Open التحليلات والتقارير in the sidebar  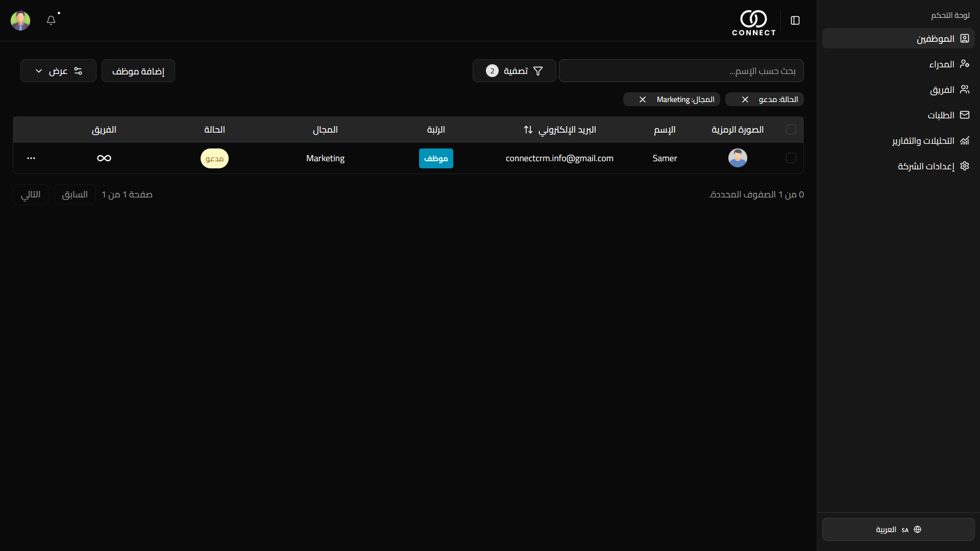pyautogui.click(x=923, y=141)
